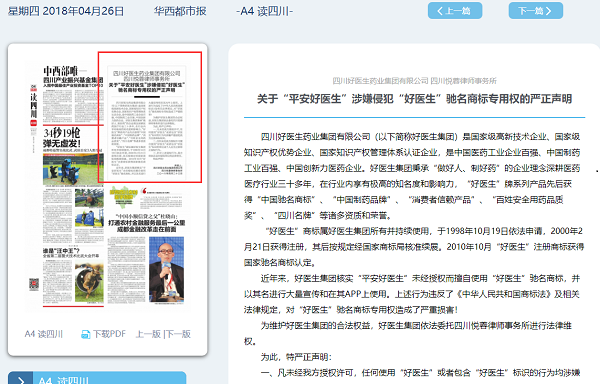Viewport: 600px width, 384px height.
Task: Click the 下一篇 next article button
Action: (x=535, y=11)
